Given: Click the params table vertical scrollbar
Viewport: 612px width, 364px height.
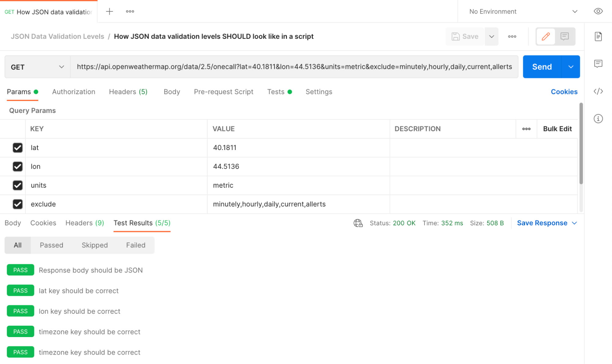Looking at the screenshot, I should click(581, 144).
